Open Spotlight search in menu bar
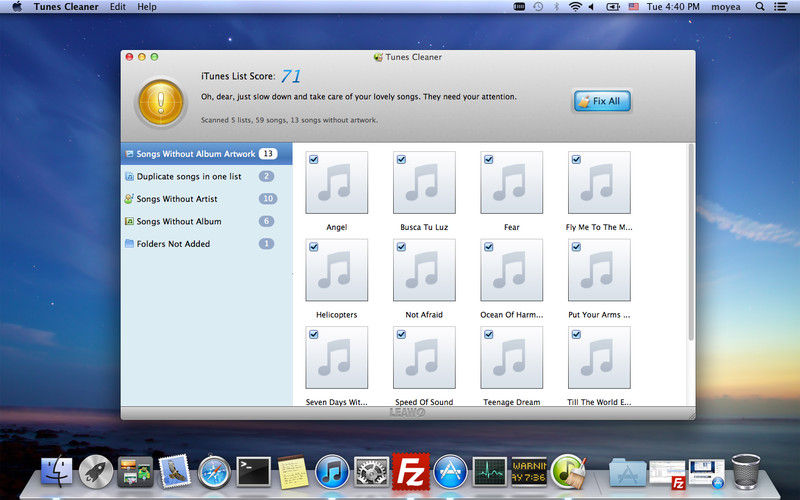This screenshot has width=800, height=500. pyautogui.click(x=760, y=7)
